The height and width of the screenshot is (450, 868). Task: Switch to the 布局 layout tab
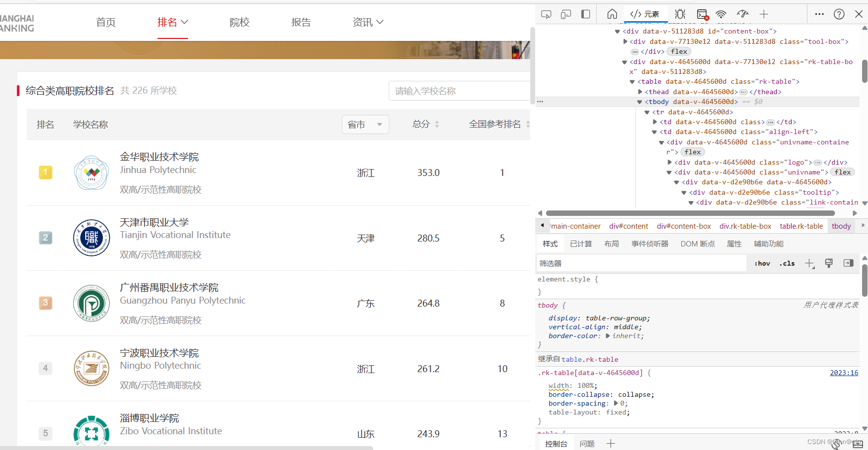(611, 244)
